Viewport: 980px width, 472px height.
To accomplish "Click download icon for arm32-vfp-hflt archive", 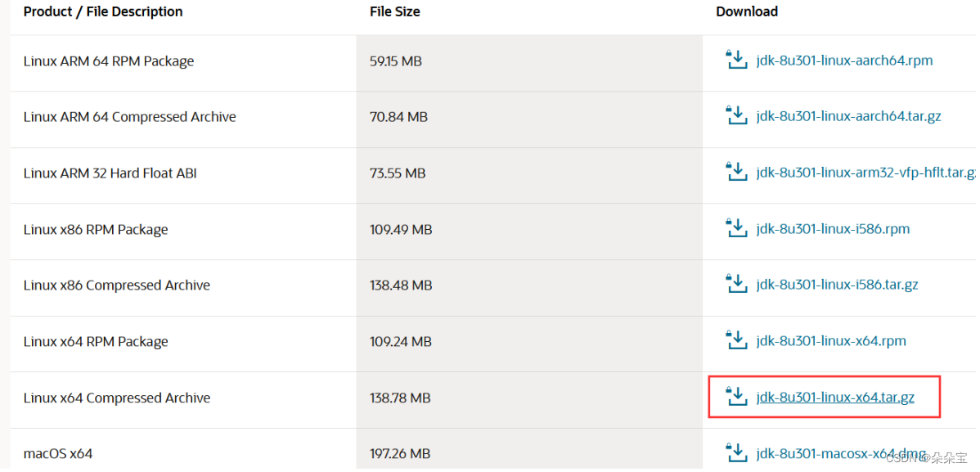I will (736, 172).
